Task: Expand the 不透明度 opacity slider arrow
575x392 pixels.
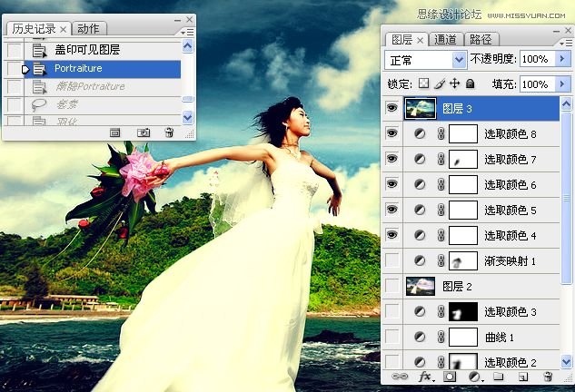Action: tap(563, 59)
